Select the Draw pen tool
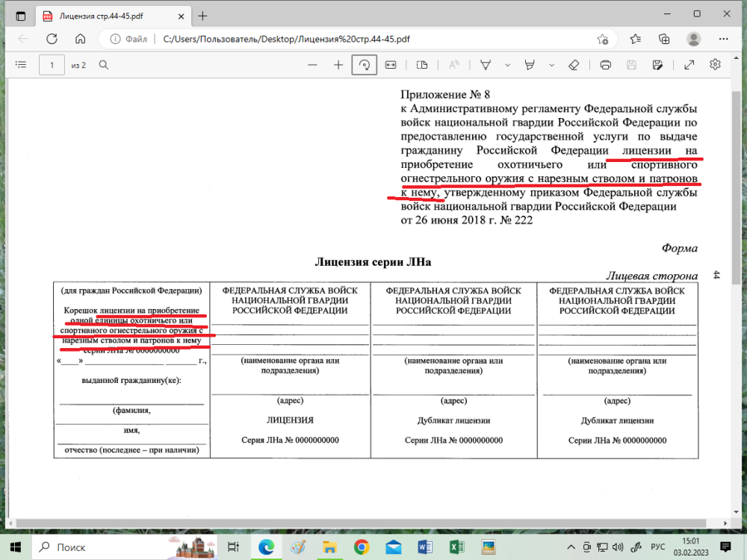The image size is (747, 560). 485,65
